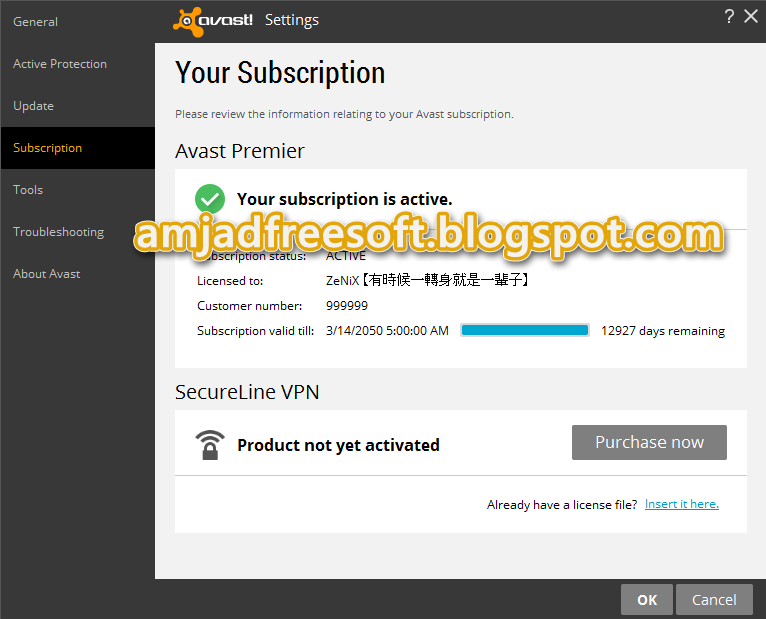Click the subscription valid till date
Viewport: 766px width, 619px height.
tap(387, 331)
